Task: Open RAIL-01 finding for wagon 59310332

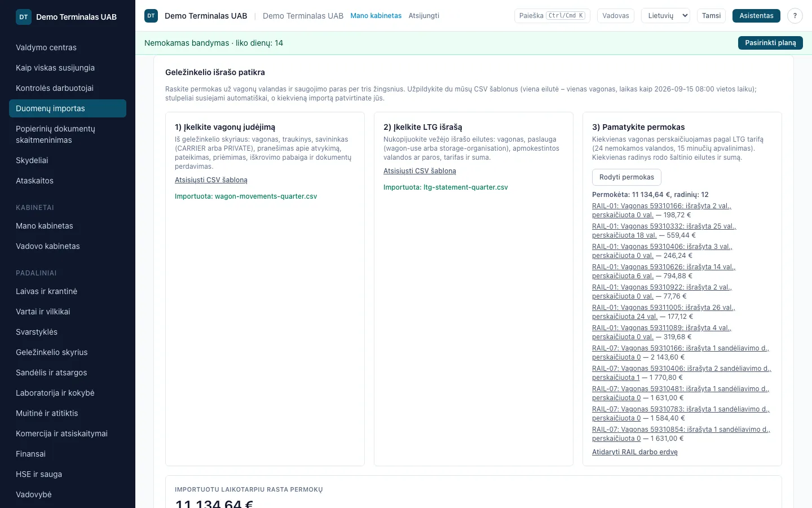Action: point(664,231)
